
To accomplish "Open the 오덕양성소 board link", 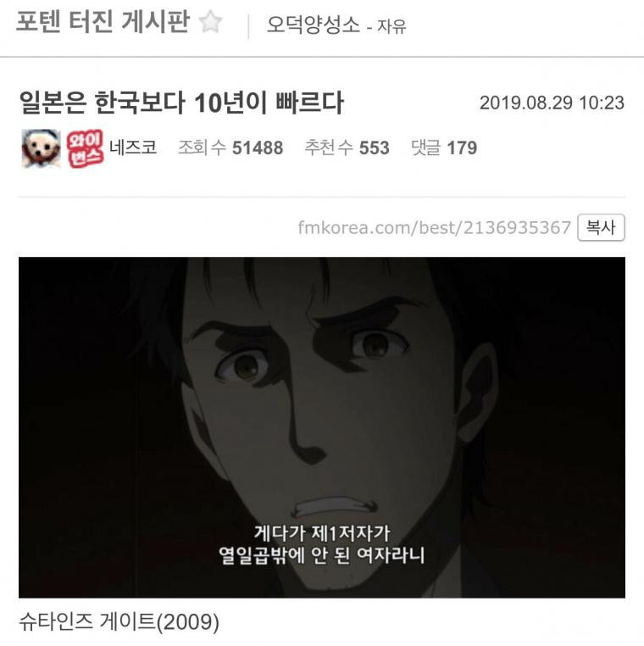I will 314,25.
